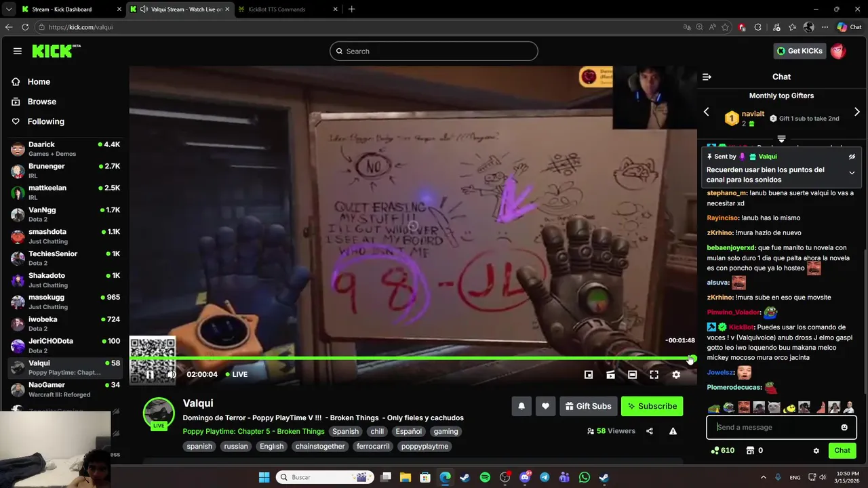868x488 pixels.
Task: Open Daarick's channel in sidebar
Action: tap(65, 148)
